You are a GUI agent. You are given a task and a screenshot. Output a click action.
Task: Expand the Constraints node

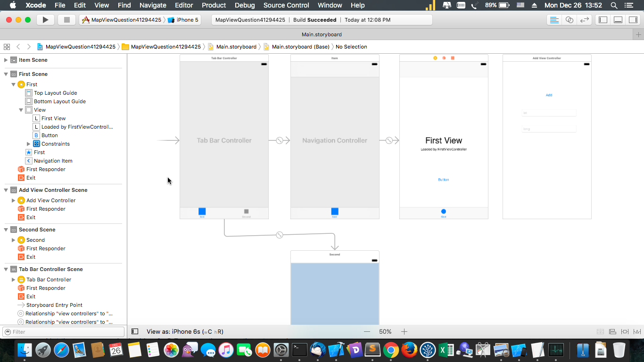pyautogui.click(x=29, y=144)
